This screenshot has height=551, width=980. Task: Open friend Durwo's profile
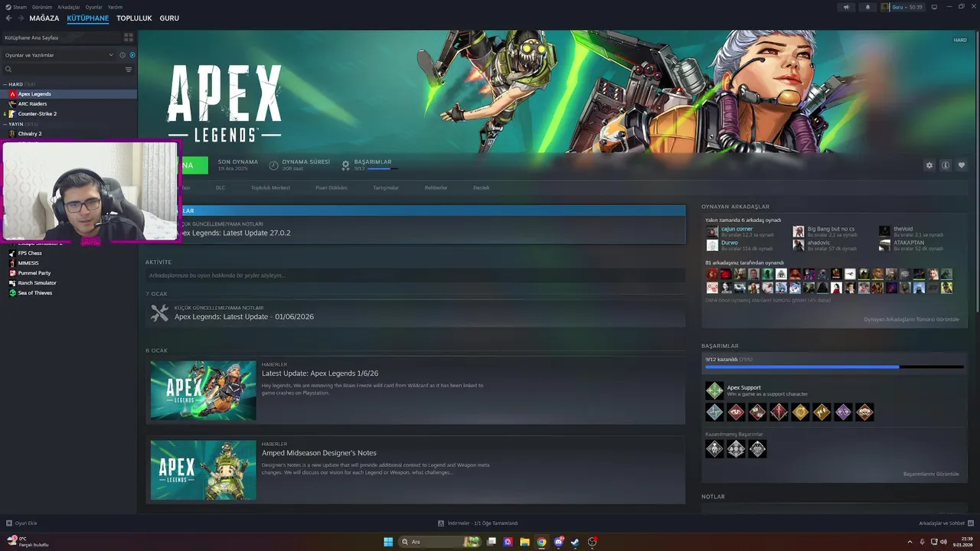tap(729, 243)
